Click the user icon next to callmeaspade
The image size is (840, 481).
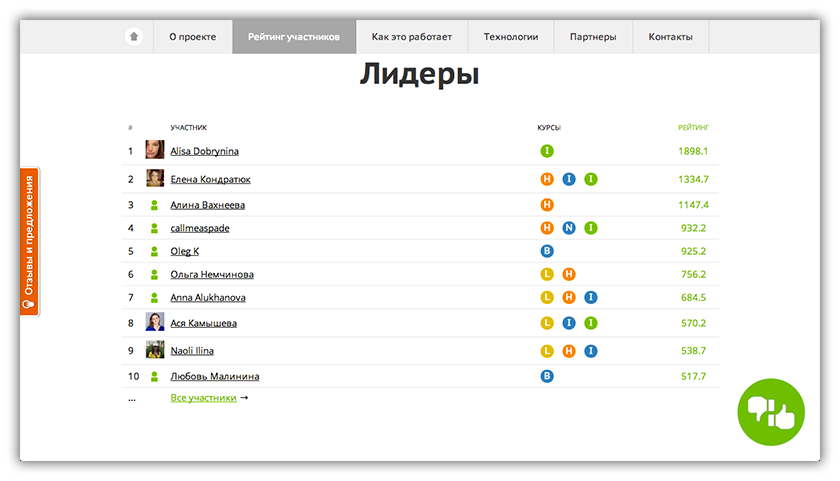click(x=154, y=228)
